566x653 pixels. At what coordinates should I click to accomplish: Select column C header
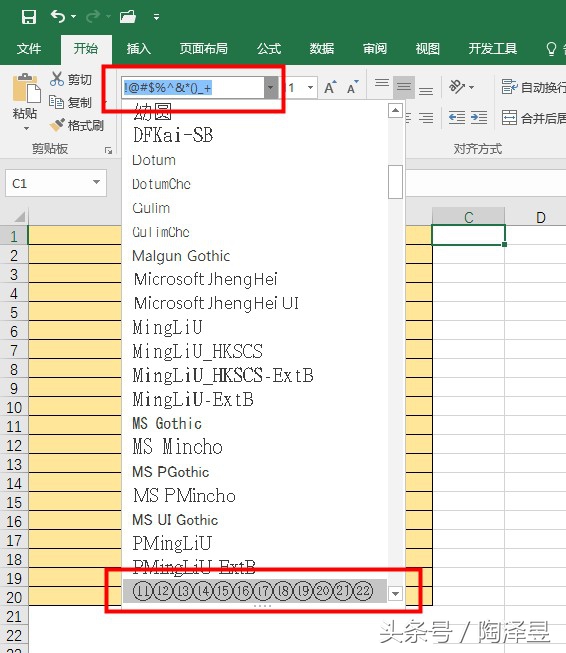coord(469,217)
